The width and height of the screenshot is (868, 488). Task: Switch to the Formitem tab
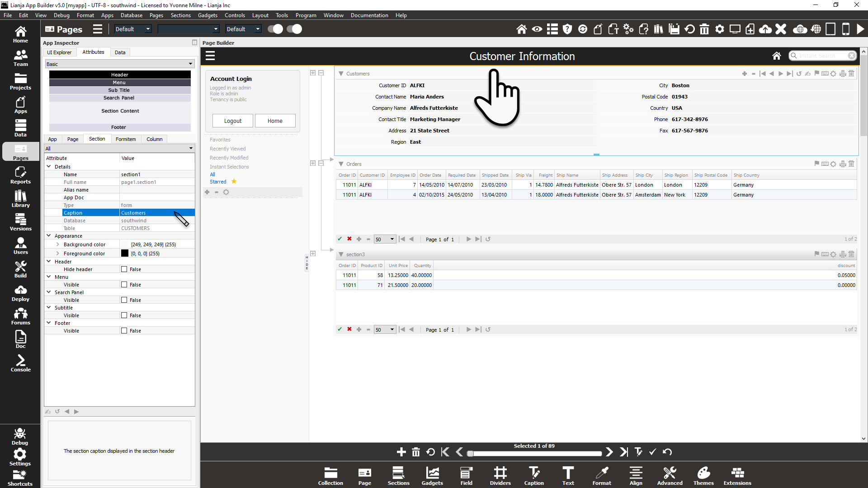[x=125, y=139]
